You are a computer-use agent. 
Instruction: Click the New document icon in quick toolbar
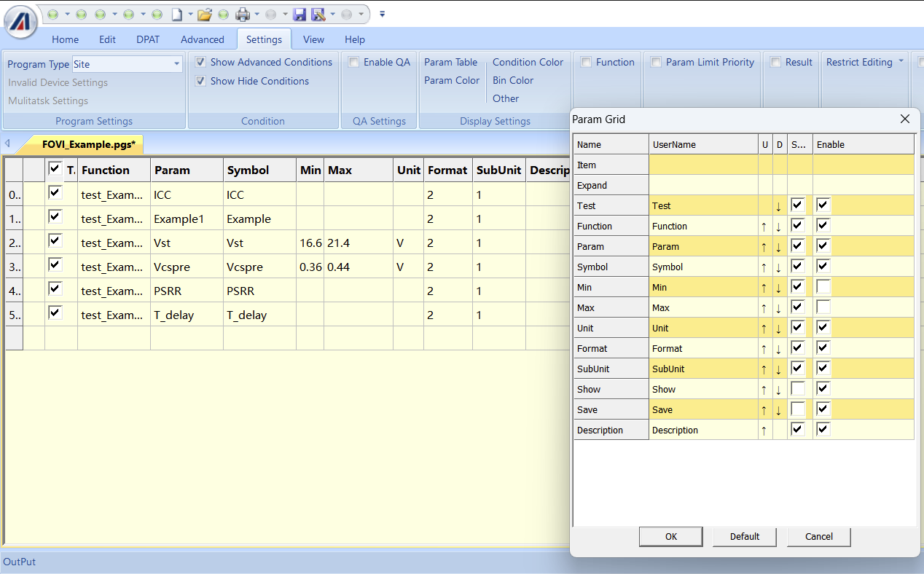[177, 14]
